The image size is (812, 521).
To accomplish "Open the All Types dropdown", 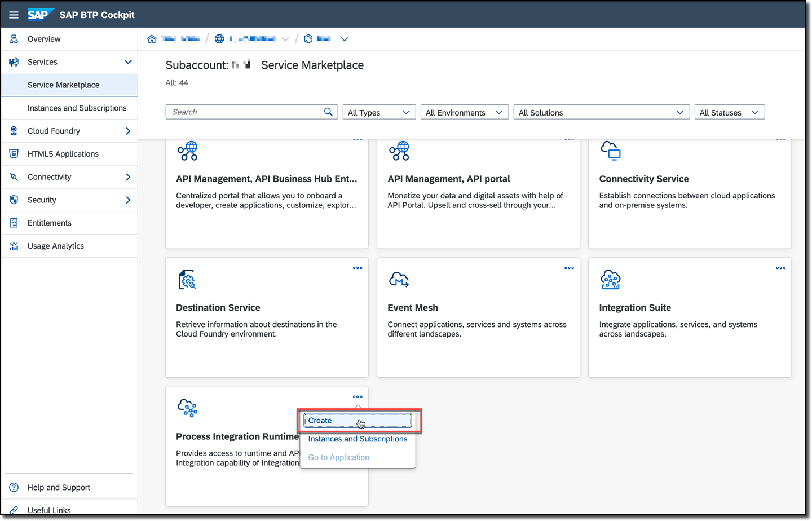I will pyautogui.click(x=379, y=112).
